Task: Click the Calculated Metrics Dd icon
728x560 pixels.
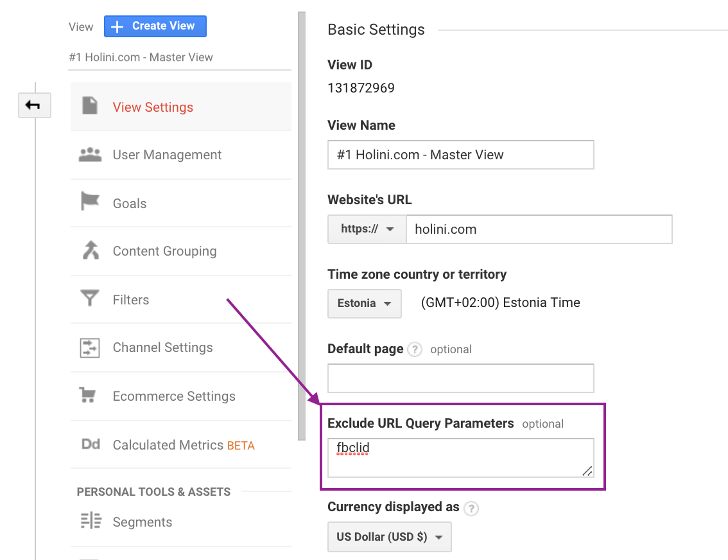Action: tap(91, 444)
